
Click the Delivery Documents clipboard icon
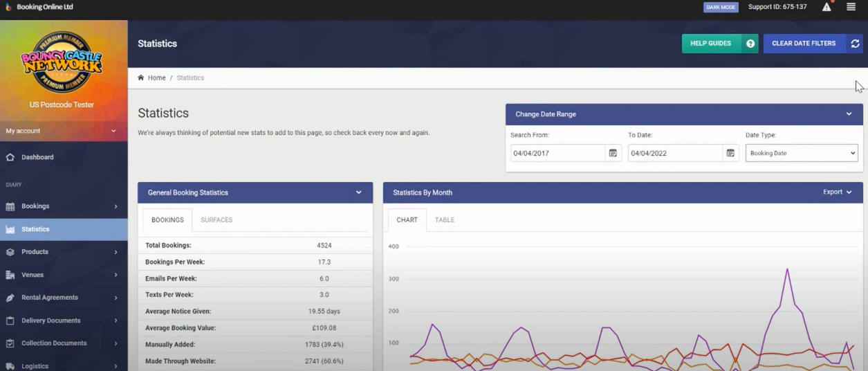10,320
